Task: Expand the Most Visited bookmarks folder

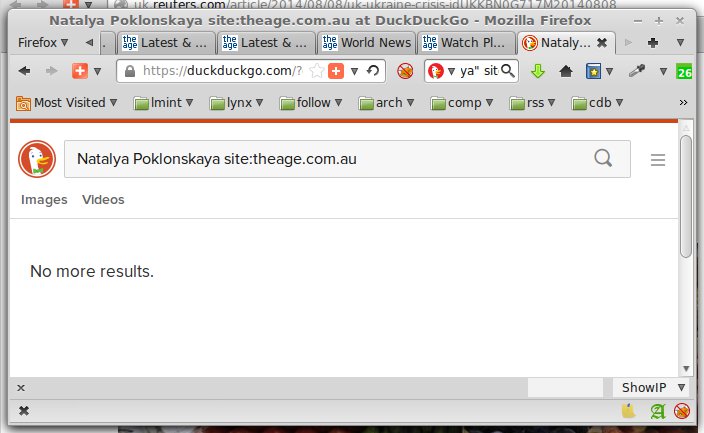Action: (x=66, y=103)
